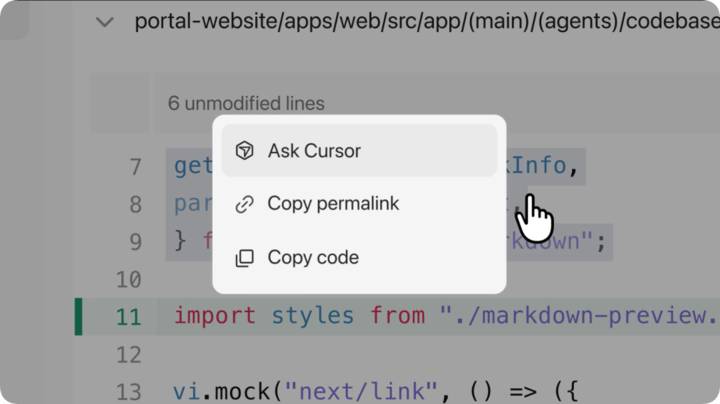Click line number 8
This screenshot has height=404, width=720.
coord(135,204)
